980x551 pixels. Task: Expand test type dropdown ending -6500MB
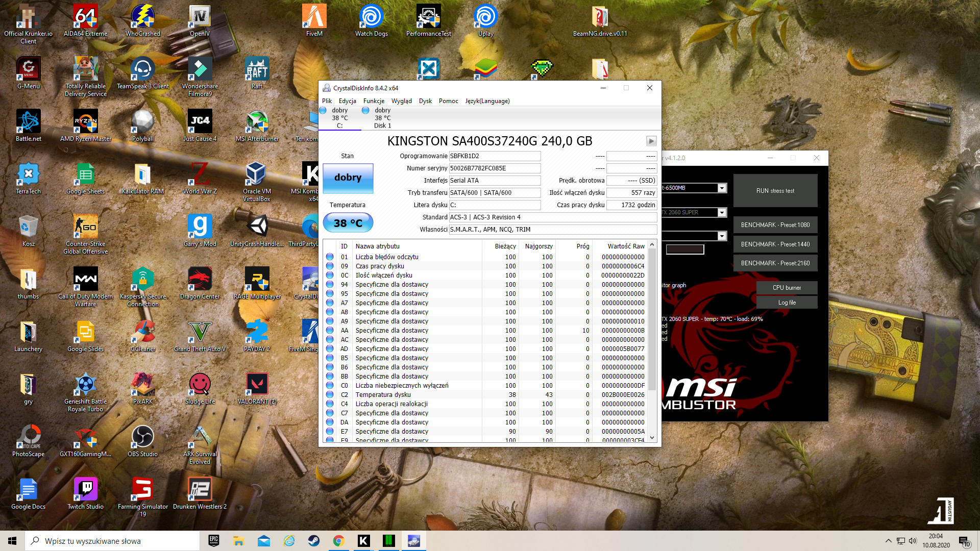tap(722, 188)
